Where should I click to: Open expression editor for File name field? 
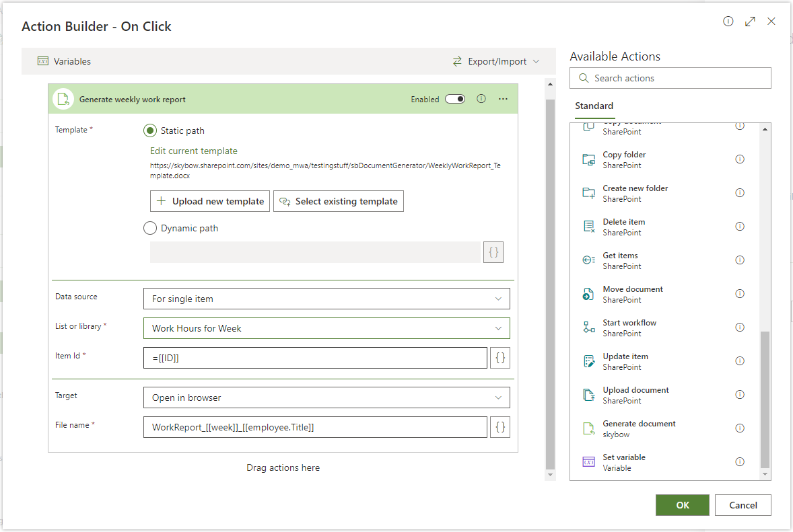pyautogui.click(x=500, y=427)
